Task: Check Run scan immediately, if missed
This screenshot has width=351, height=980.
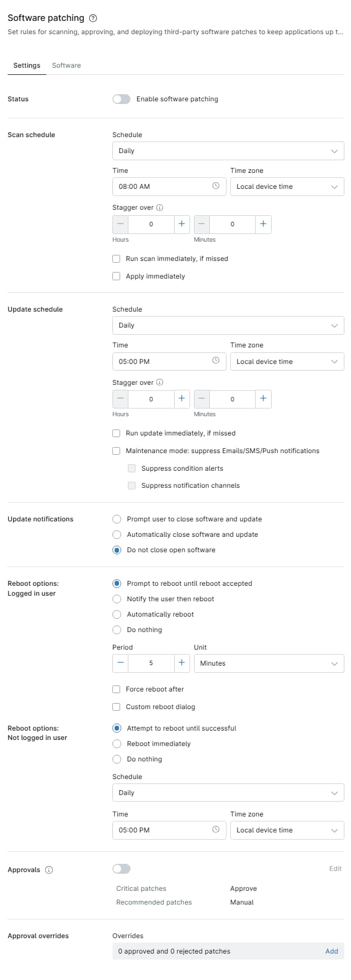Action: [x=116, y=258]
